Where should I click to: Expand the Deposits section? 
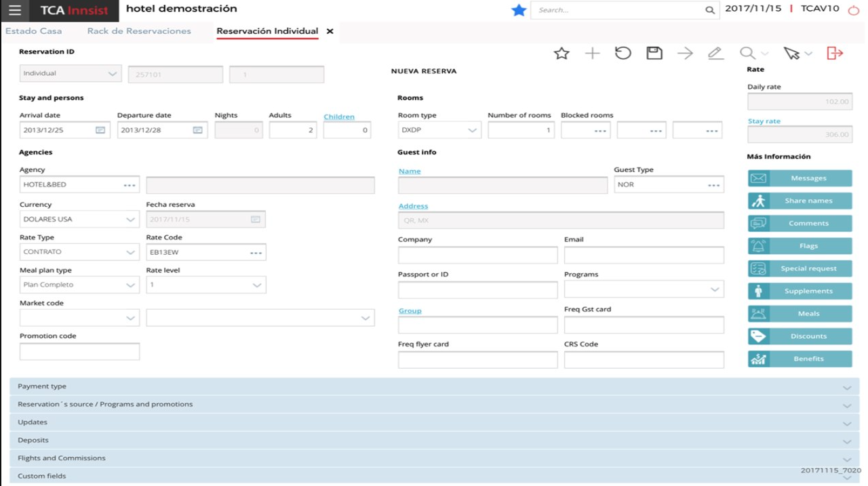click(434, 440)
